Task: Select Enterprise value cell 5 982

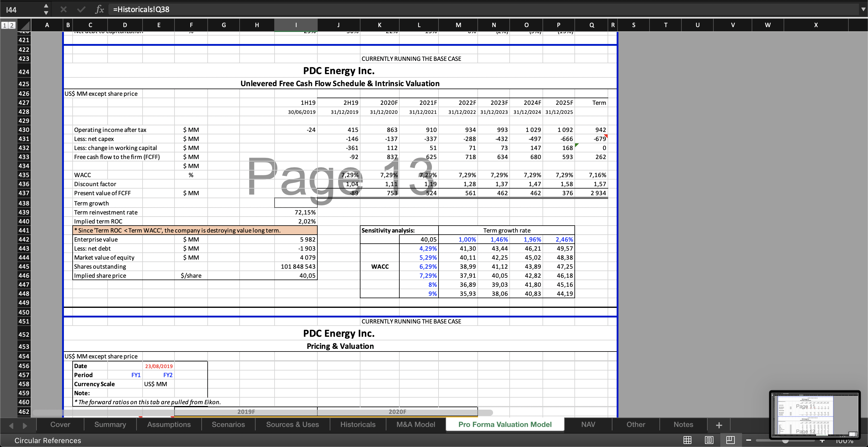Action: pyautogui.click(x=296, y=239)
